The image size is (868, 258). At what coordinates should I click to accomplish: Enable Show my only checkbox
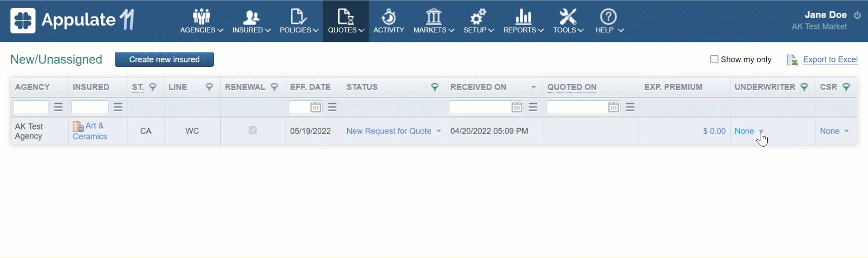tap(714, 59)
